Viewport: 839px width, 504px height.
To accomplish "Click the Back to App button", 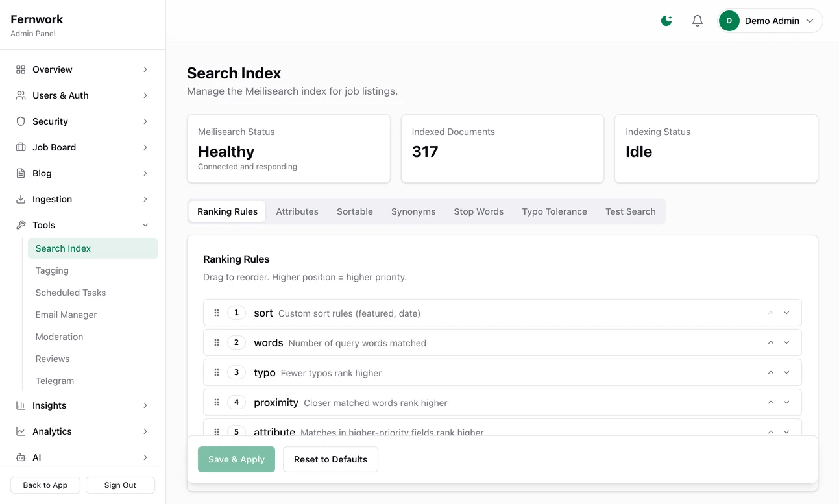I will coord(45,485).
